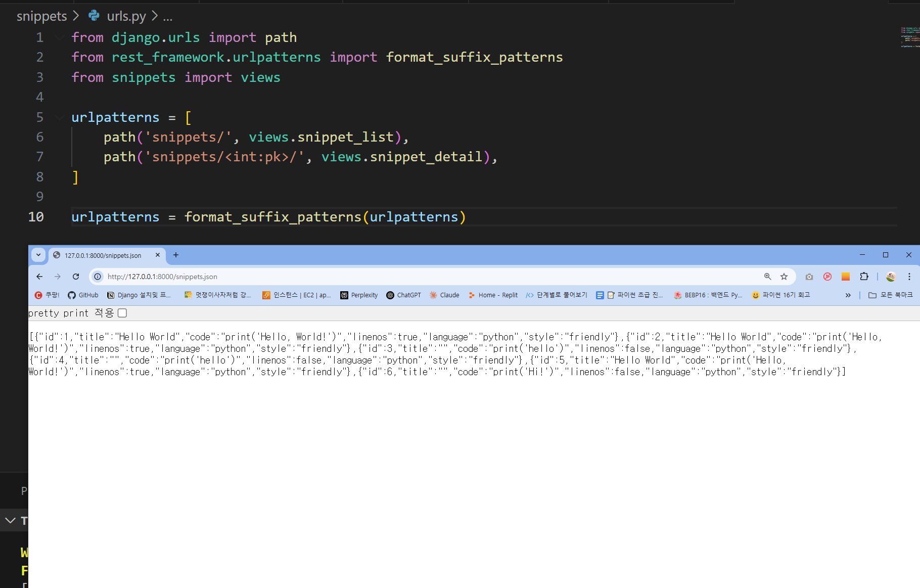The width and height of the screenshot is (920, 588).
Task: Open a new browser tab
Action: (176, 255)
